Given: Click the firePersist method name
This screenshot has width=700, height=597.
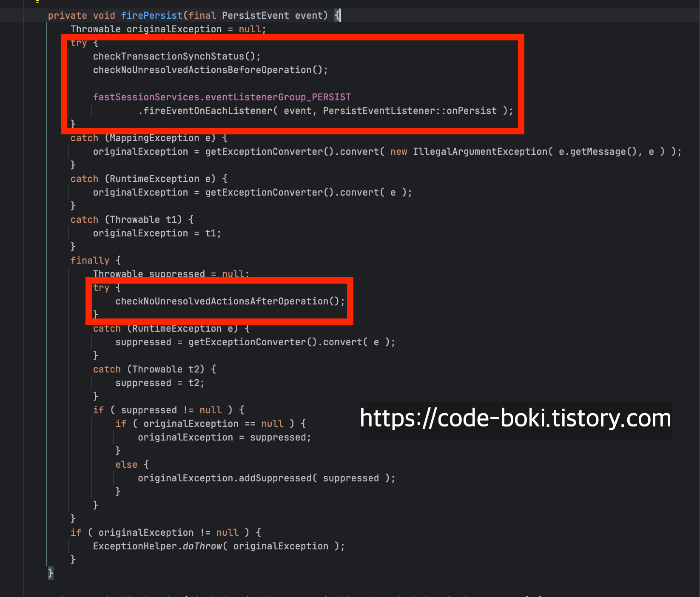Looking at the screenshot, I should tap(152, 15).
